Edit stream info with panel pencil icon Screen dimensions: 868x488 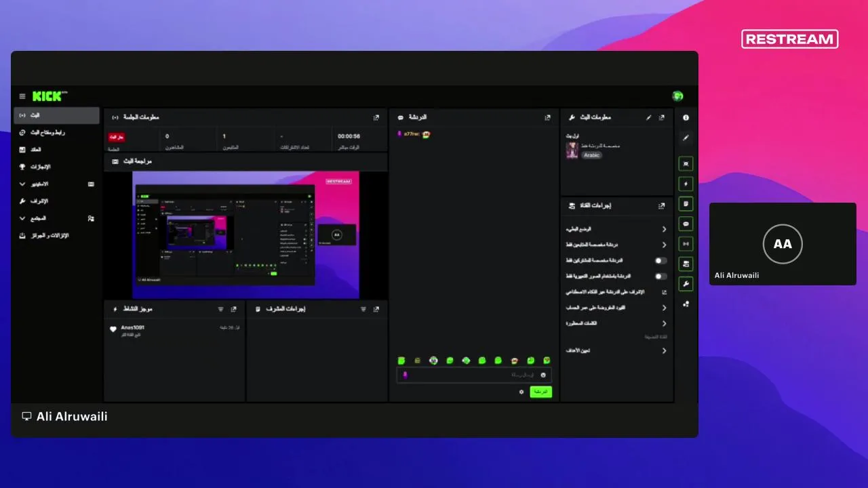[649, 117]
